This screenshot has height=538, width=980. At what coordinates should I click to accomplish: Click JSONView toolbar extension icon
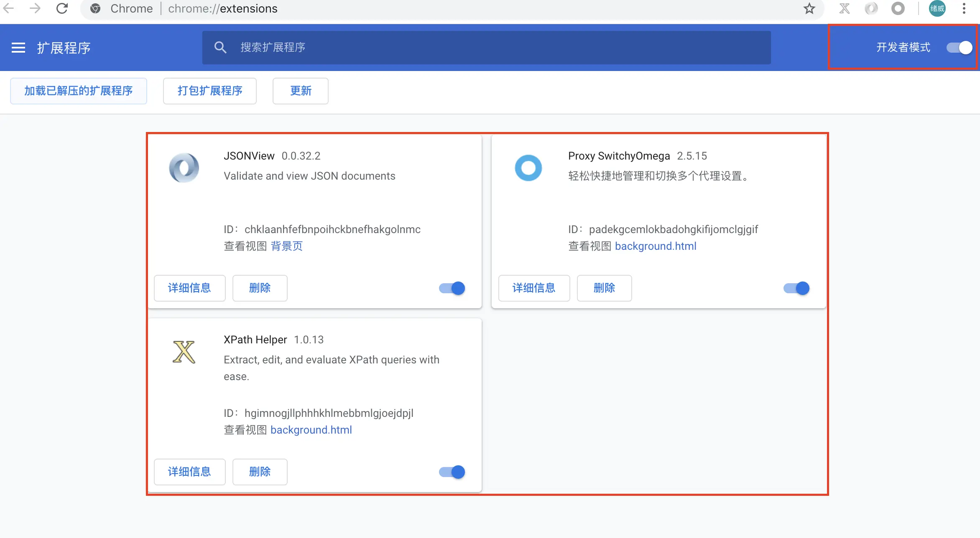point(871,8)
